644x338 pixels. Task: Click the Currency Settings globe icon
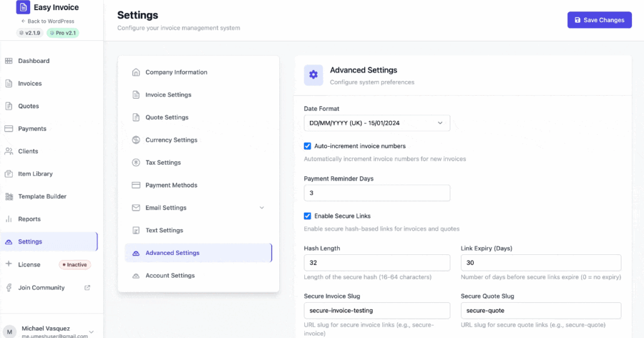[x=136, y=140]
